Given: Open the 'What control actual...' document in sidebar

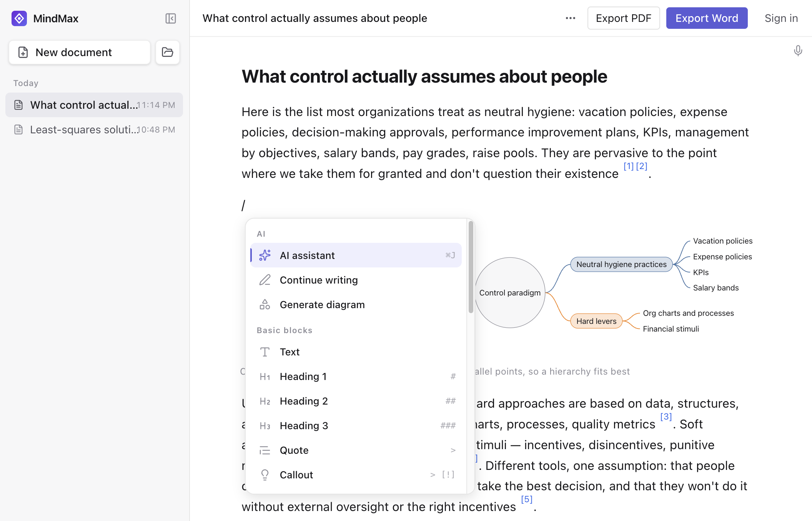Looking at the screenshot, I should [94, 105].
